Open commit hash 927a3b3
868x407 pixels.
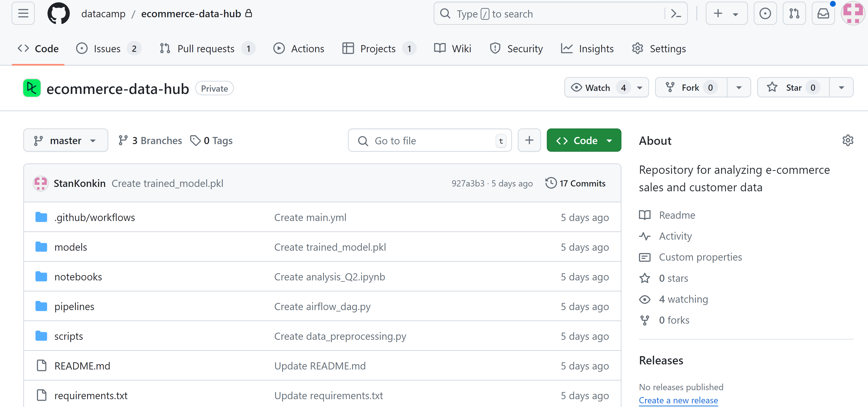tap(468, 183)
